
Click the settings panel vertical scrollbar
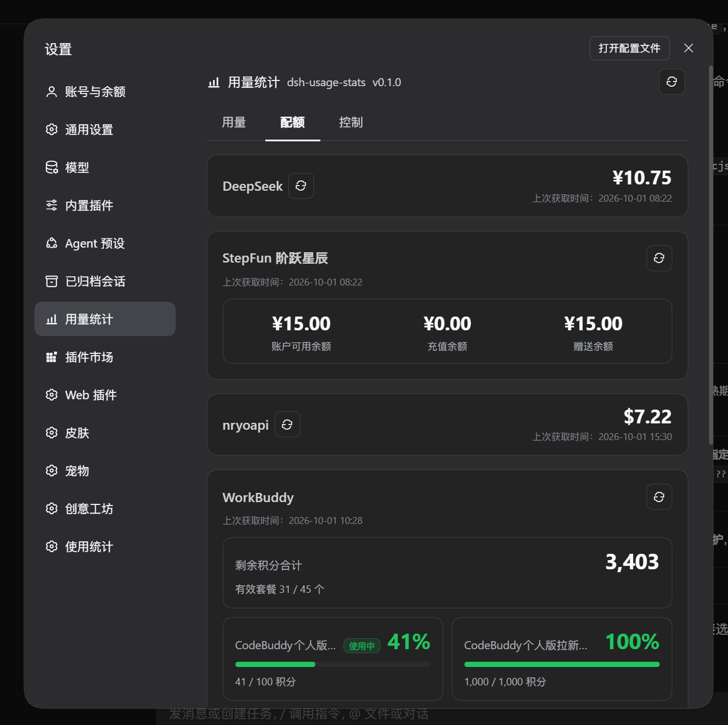click(711, 256)
